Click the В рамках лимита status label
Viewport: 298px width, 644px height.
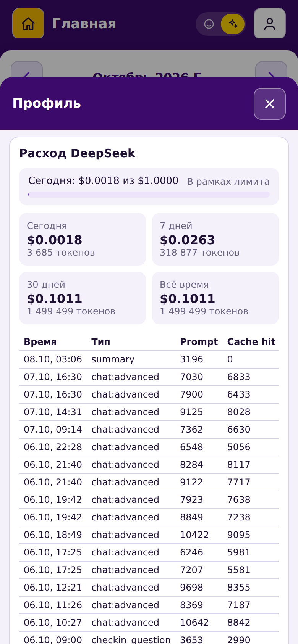tap(228, 182)
